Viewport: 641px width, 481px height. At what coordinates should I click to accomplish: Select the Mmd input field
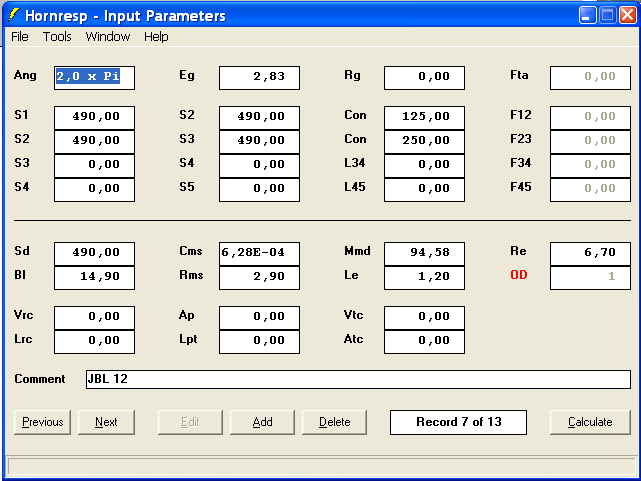click(x=424, y=253)
